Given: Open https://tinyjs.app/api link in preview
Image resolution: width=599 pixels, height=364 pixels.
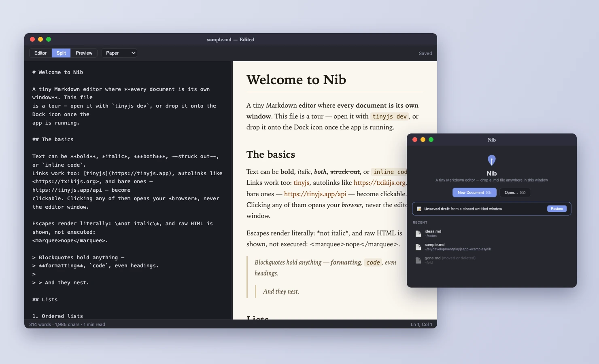Looking at the screenshot, I should coord(315,194).
